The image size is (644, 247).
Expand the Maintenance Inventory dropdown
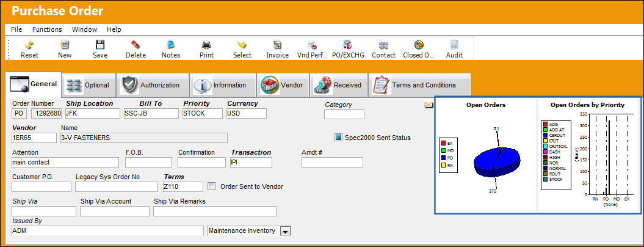pyautogui.click(x=285, y=231)
